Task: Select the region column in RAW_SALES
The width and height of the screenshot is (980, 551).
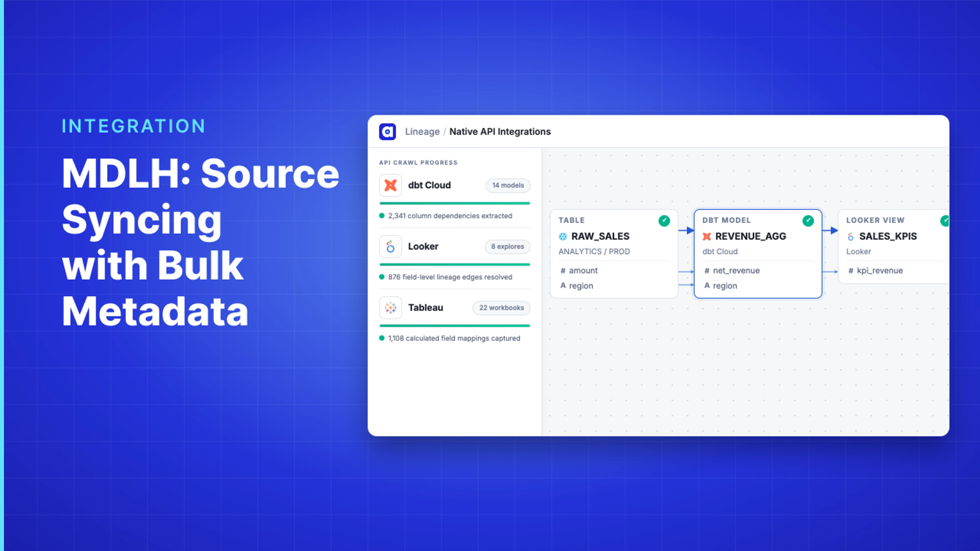Action: pos(581,286)
